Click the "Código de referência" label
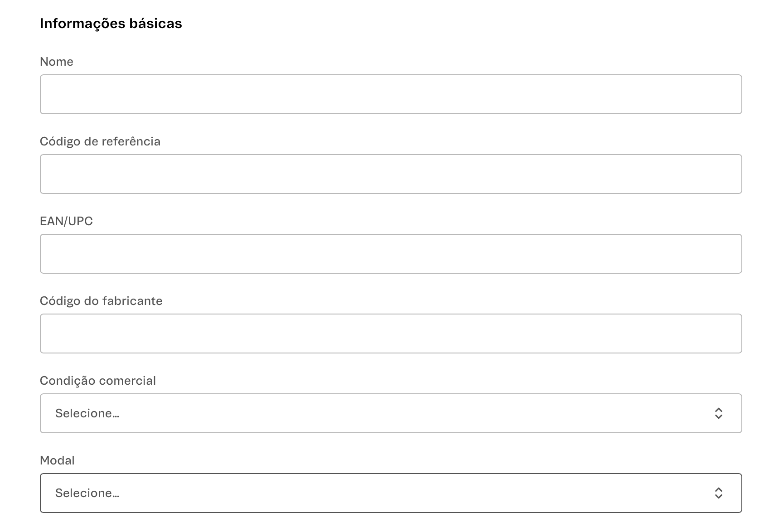Viewport: 774px width, 532px height. point(100,141)
